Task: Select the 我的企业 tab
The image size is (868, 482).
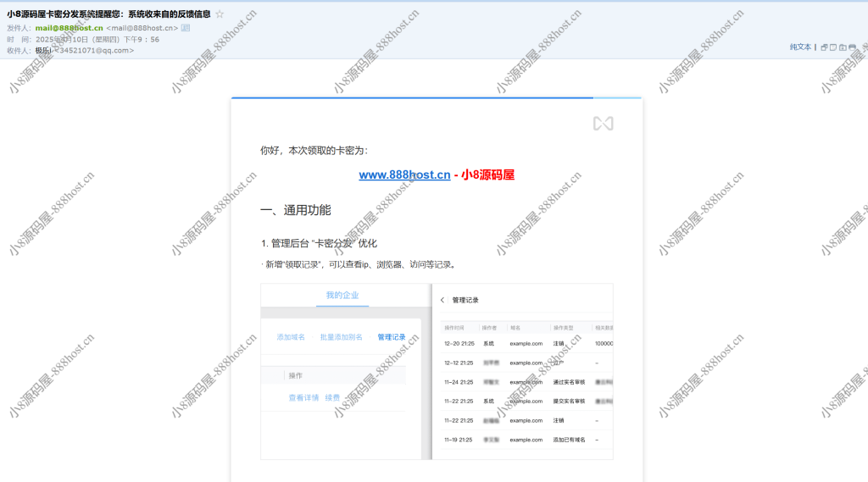Action: (342, 296)
